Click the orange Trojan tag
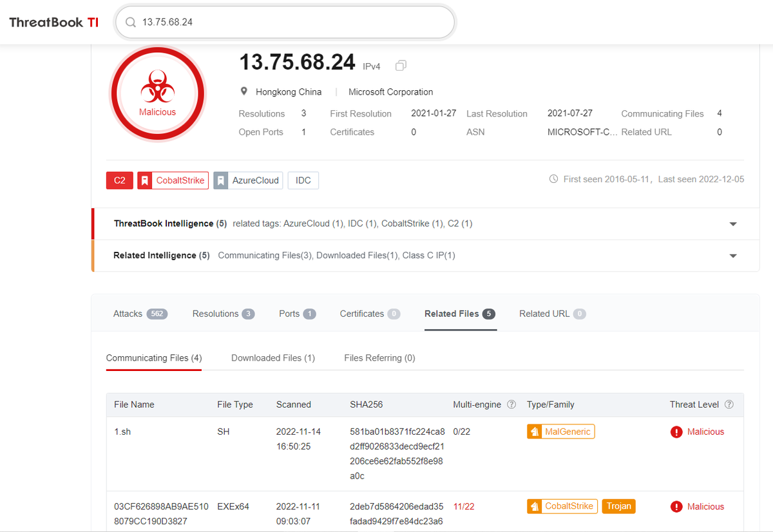This screenshot has height=532, width=773. tap(619, 506)
